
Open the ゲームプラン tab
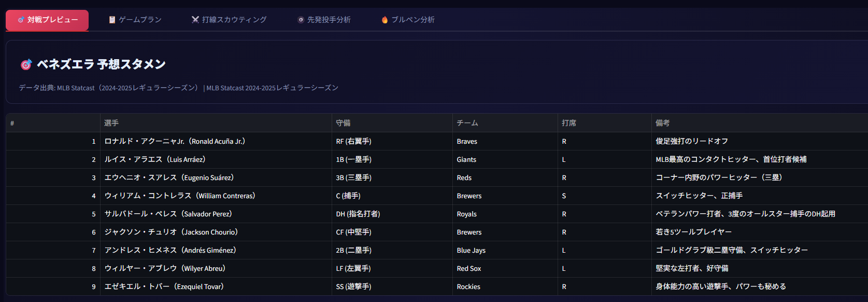(135, 20)
